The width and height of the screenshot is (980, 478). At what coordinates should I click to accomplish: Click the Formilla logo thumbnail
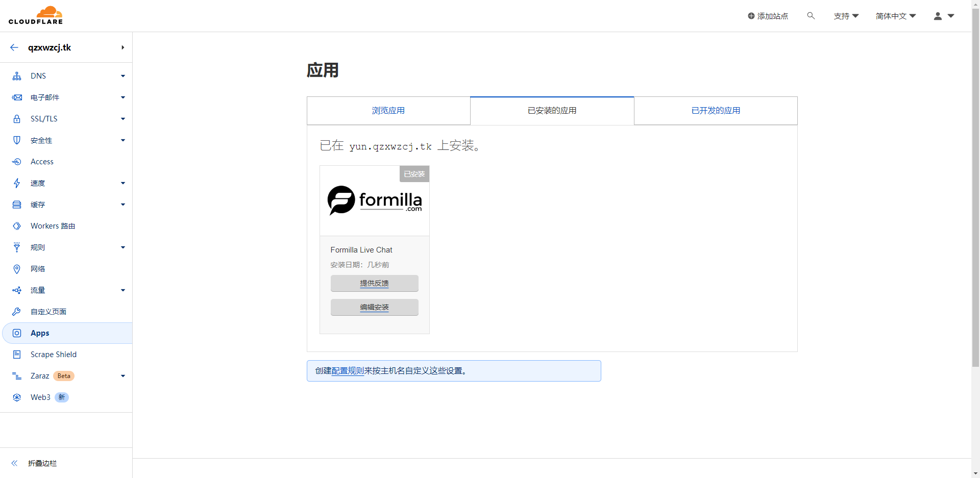375,200
